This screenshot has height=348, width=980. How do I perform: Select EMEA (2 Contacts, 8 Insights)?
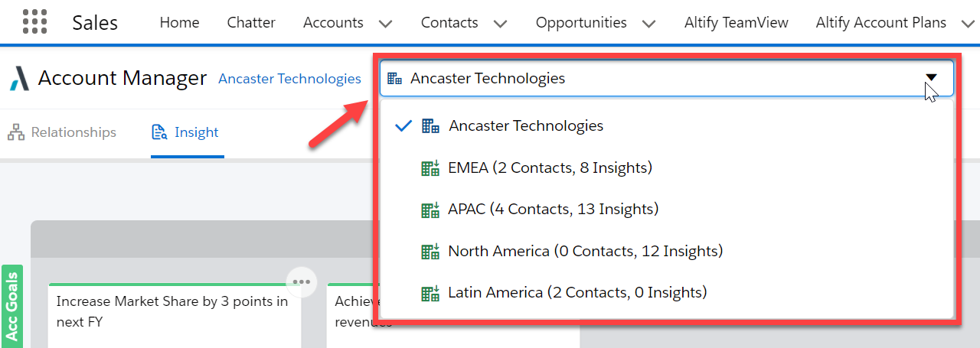(667, 168)
